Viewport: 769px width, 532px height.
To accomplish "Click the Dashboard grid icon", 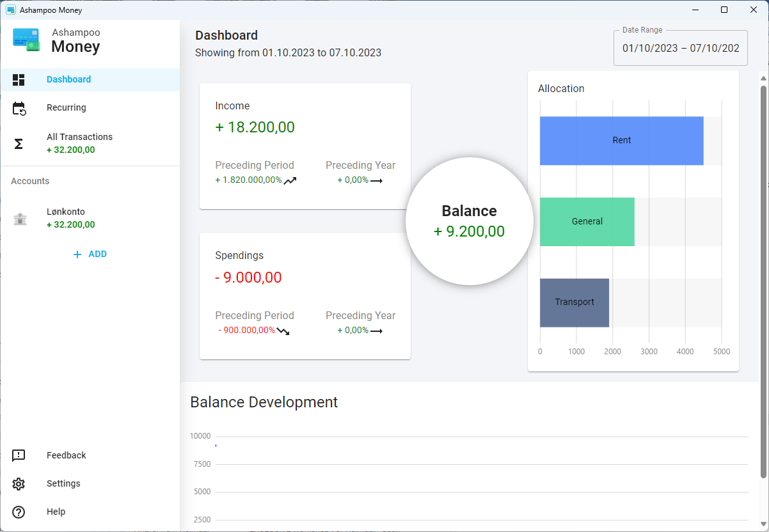I will click(19, 80).
